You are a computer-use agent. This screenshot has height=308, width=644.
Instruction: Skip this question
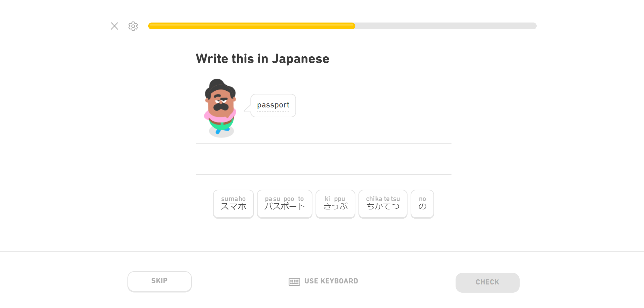pos(159,281)
